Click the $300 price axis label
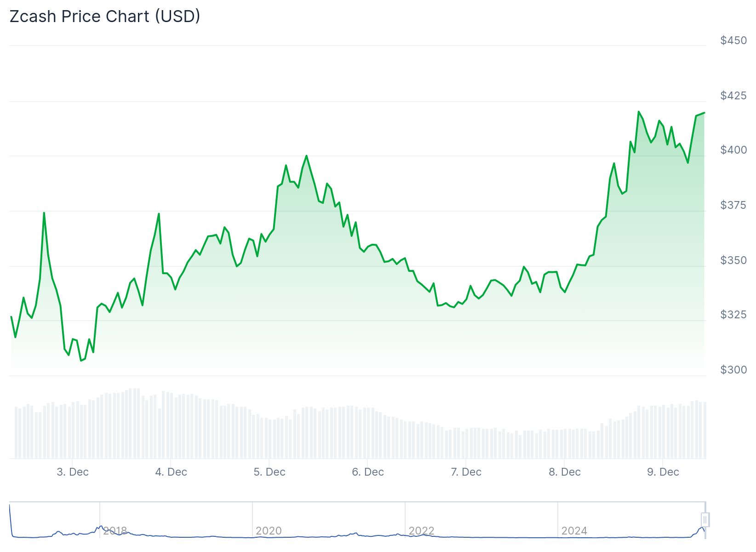The image size is (756, 552). coord(733,370)
